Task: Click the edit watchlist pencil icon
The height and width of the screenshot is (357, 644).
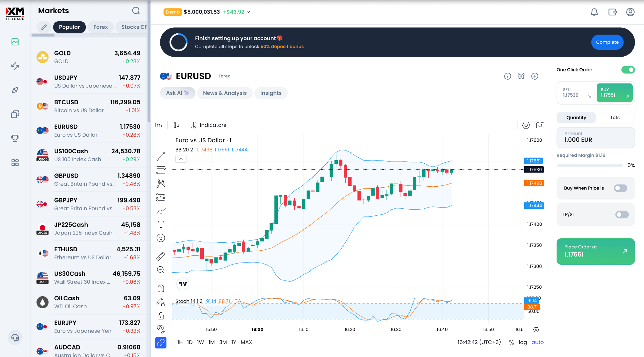Action: pyautogui.click(x=44, y=27)
